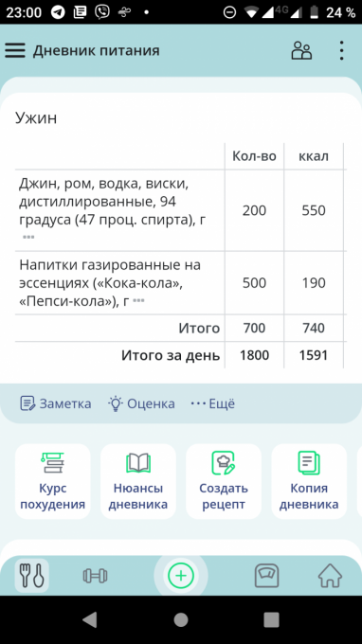Viewport: 362px width, 644px height.
Task: Add a Заметка note
Action: 56,403
